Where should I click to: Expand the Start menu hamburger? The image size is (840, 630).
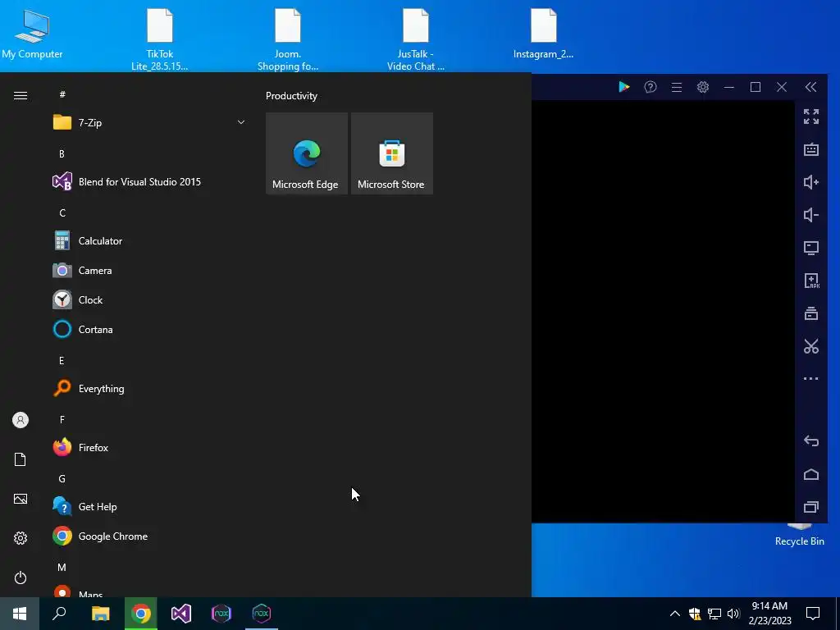click(x=21, y=95)
